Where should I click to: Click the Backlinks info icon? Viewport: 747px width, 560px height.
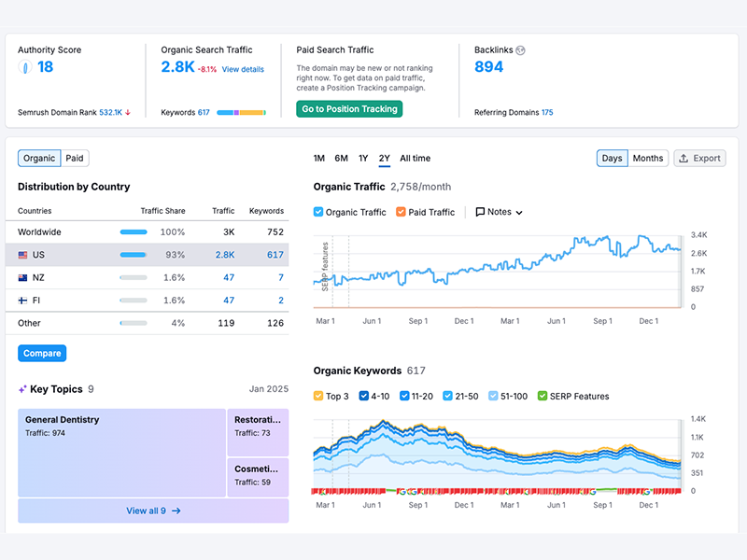click(x=520, y=50)
